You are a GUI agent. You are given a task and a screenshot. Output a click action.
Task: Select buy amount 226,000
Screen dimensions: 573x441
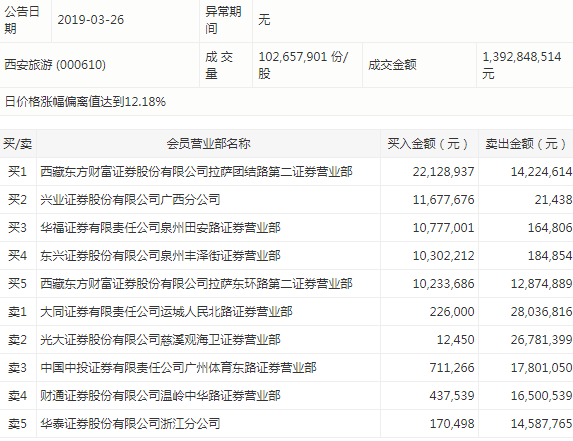452,312
